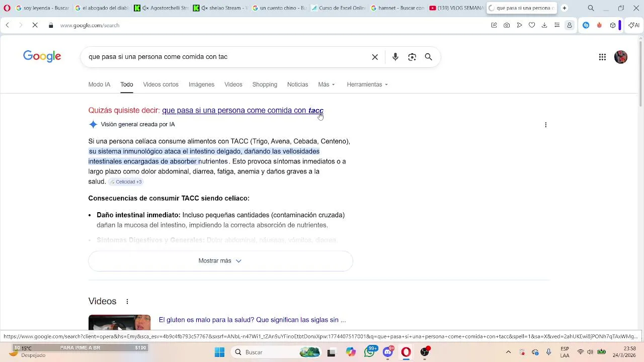Click the suggested spelling link with tacc

coord(243,111)
